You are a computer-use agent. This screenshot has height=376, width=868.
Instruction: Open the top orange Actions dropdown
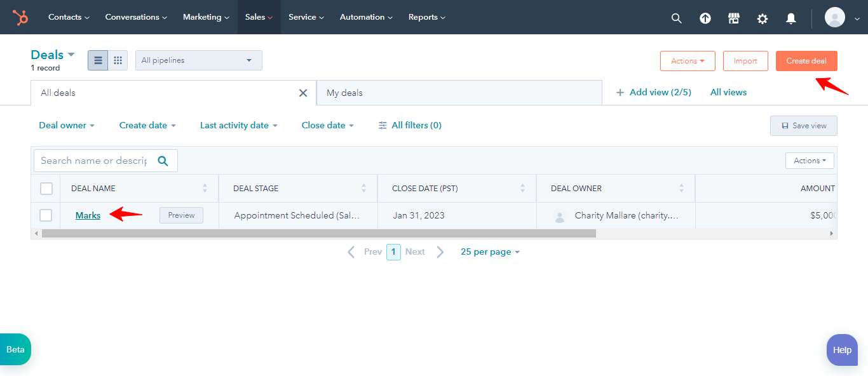click(x=688, y=61)
